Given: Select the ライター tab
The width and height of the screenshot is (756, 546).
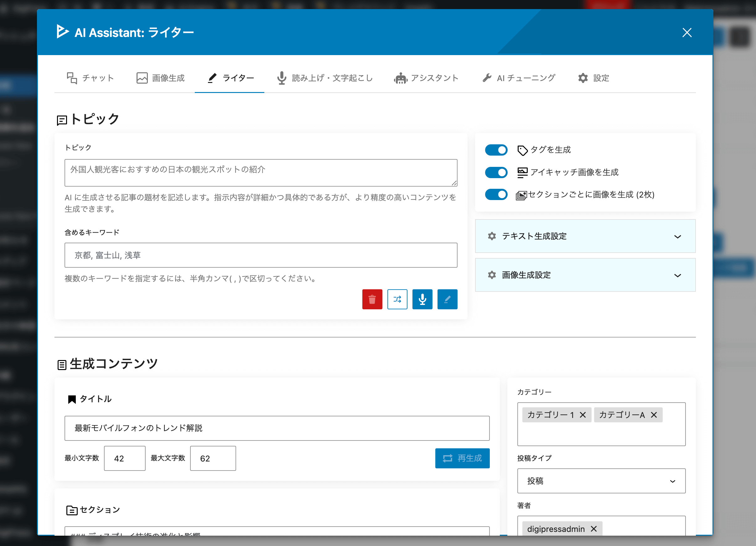Looking at the screenshot, I should (x=229, y=78).
